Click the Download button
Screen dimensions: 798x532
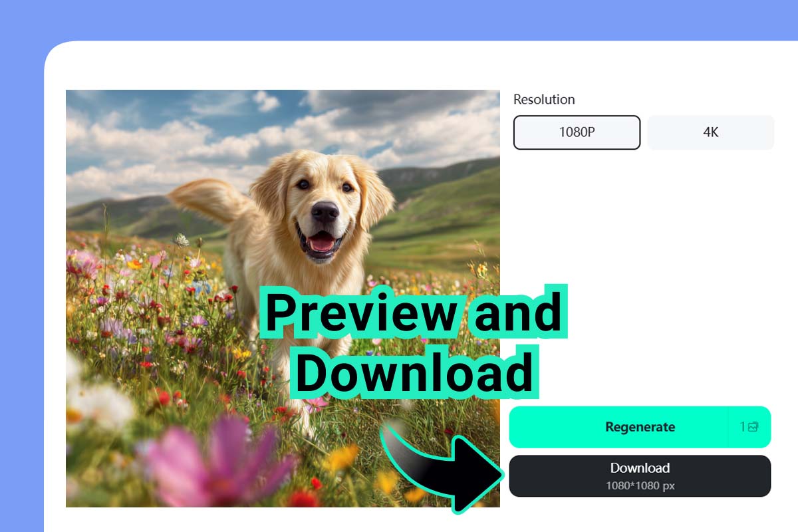click(640, 475)
